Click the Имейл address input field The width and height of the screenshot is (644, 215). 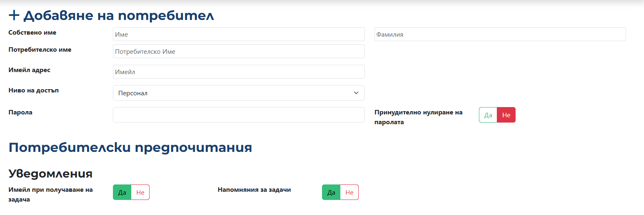(x=238, y=72)
